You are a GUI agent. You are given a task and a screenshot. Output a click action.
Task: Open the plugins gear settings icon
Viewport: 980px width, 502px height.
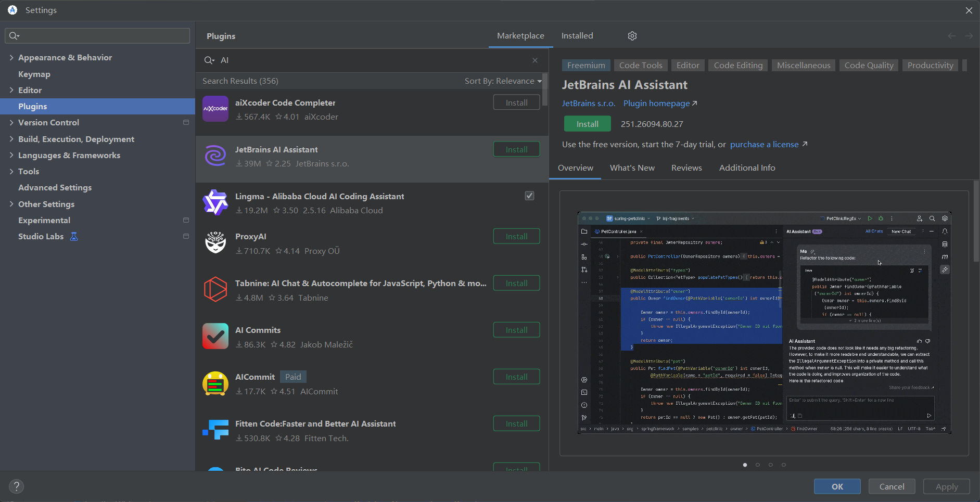point(632,36)
